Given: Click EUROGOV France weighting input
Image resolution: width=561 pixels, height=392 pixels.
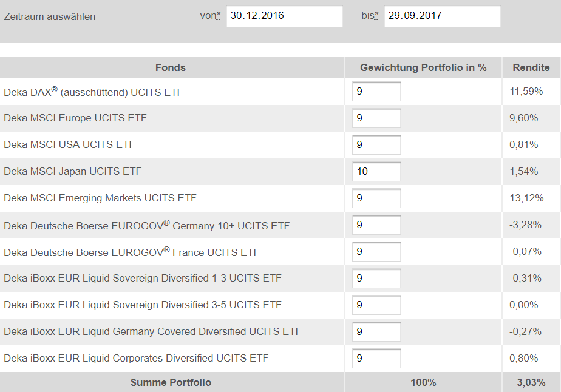Looking at the screenshot, I should pyautogui.click(x=376, y=252).
